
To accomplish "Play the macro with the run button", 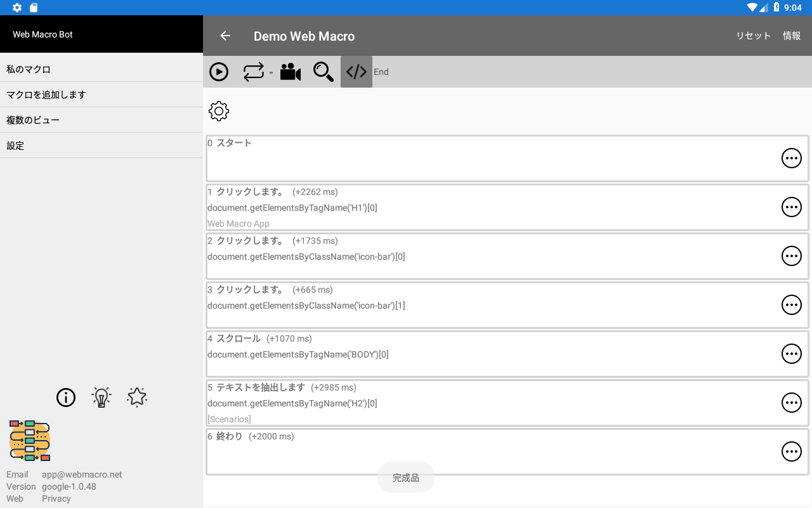I will point(219,72).
